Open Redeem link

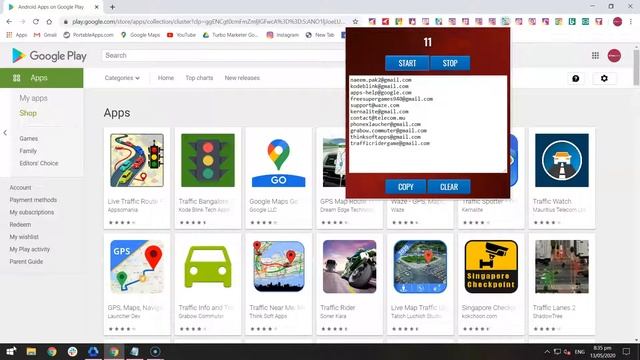click(x=20, y=224)
